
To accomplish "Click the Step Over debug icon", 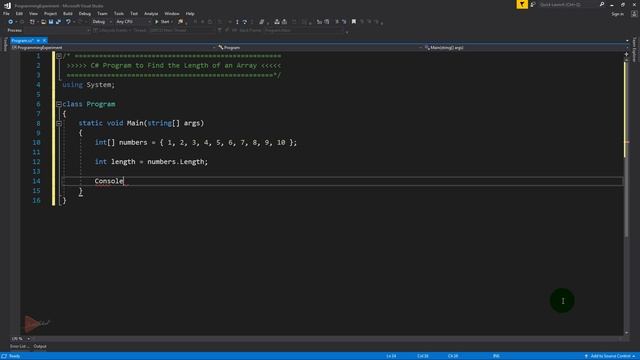I will pos(244,22).
